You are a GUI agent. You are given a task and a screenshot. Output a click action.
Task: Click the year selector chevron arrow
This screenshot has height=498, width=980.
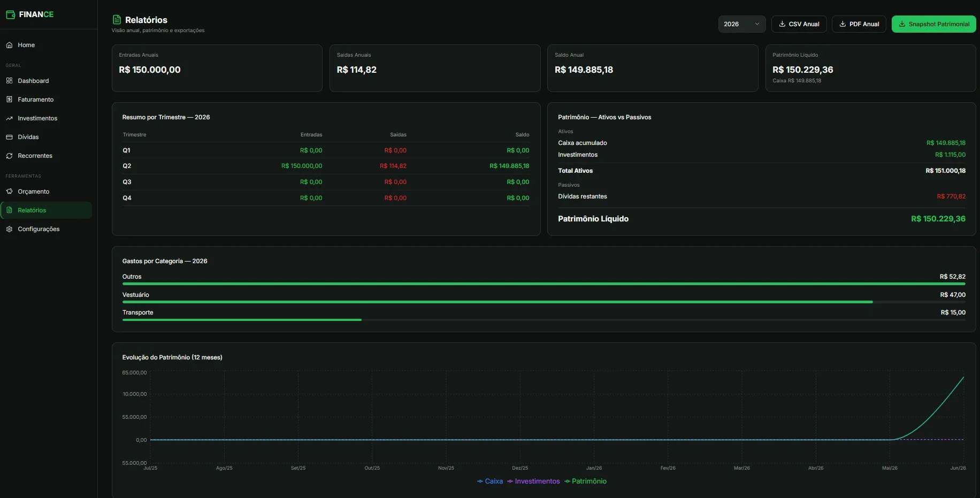point(757,24)
